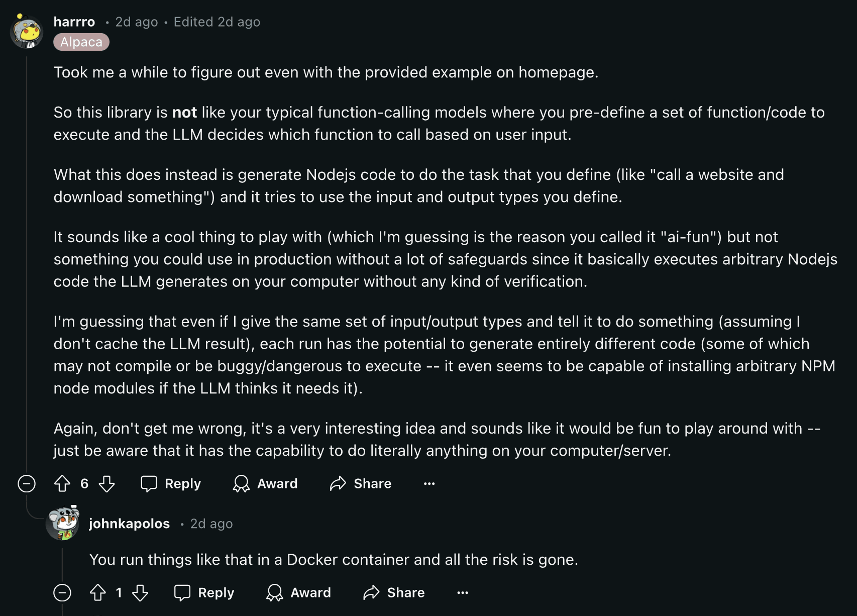Reply to harrro's comment
The width and height of the screenshot is (857, 616).
171,483
